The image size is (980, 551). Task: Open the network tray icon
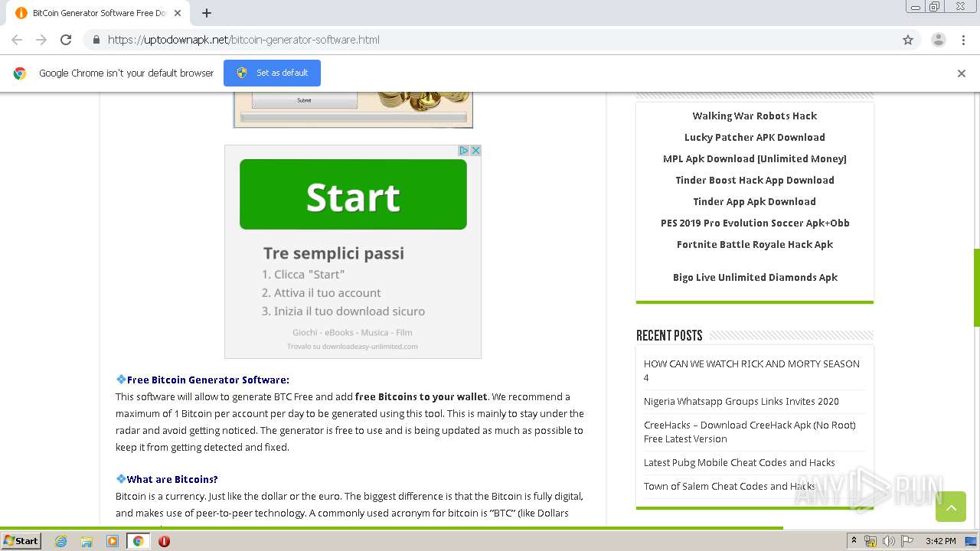[x=871, y=541]
